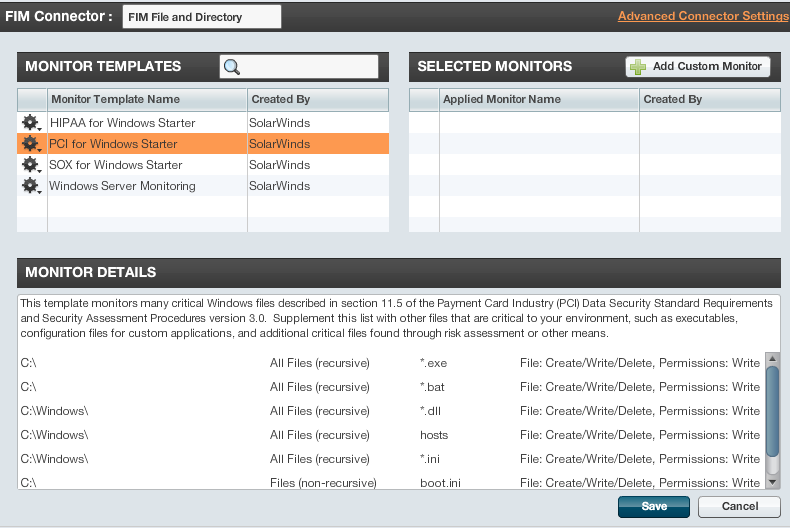Click the monitor details scrollbar thumb

click(772, 412)
